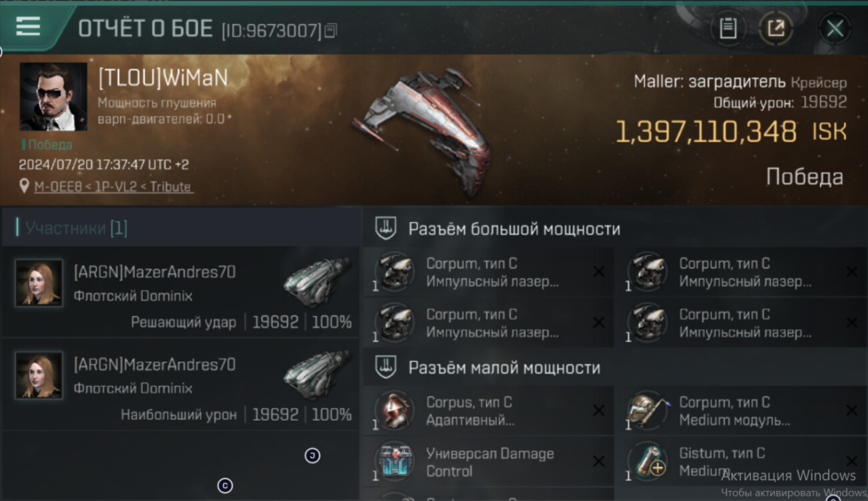
Task: Open the M-OEE8 Tribute location link
Action: pos(114,187)
